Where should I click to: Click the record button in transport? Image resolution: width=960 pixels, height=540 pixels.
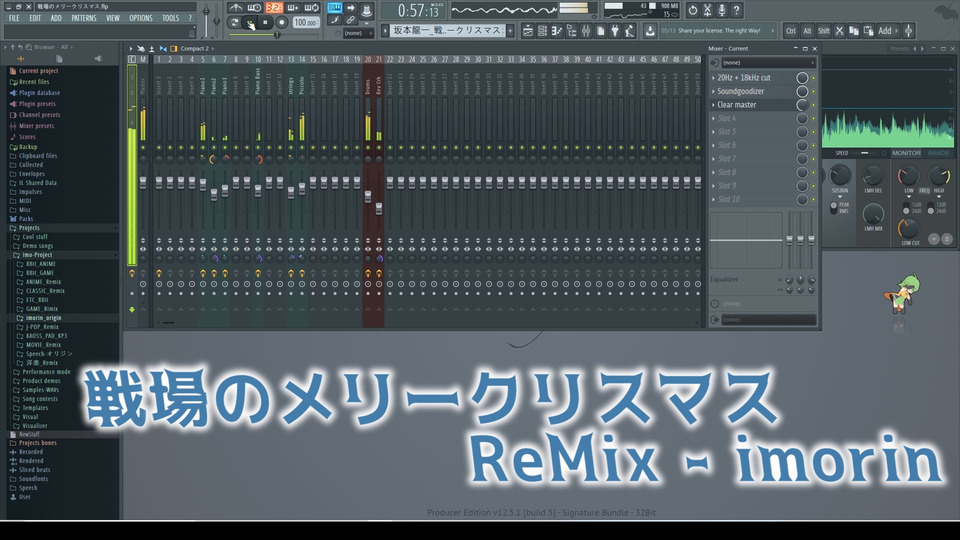click(x=281, y=23)
